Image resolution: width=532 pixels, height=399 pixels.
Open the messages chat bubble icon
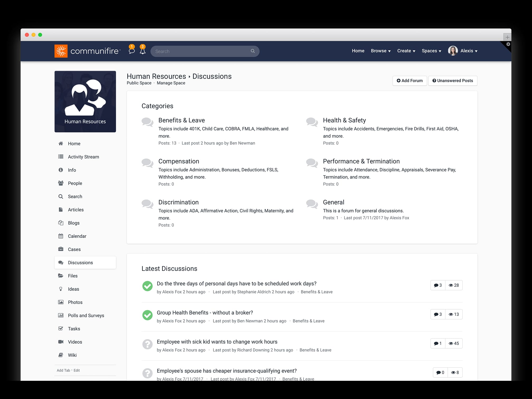[x=131, y=51]
